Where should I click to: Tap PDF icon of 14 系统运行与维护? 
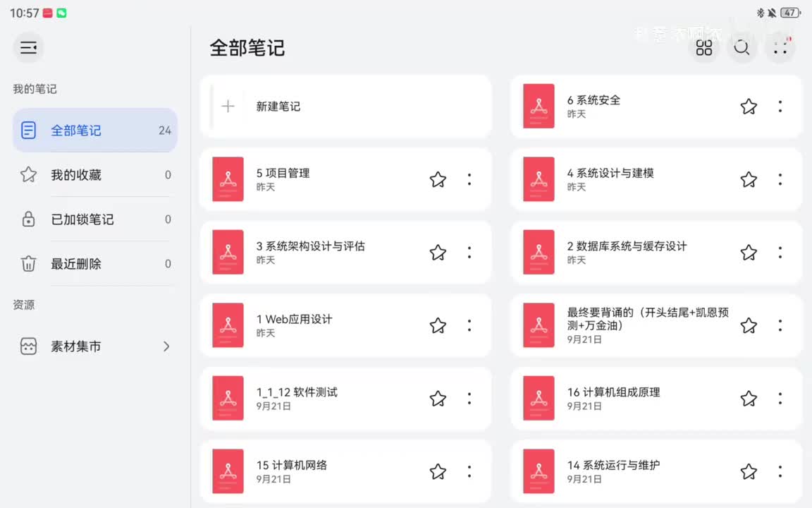539,472
